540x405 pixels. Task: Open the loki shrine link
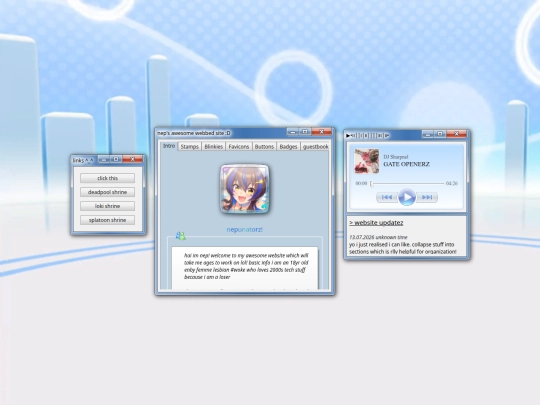coord(107,206)
